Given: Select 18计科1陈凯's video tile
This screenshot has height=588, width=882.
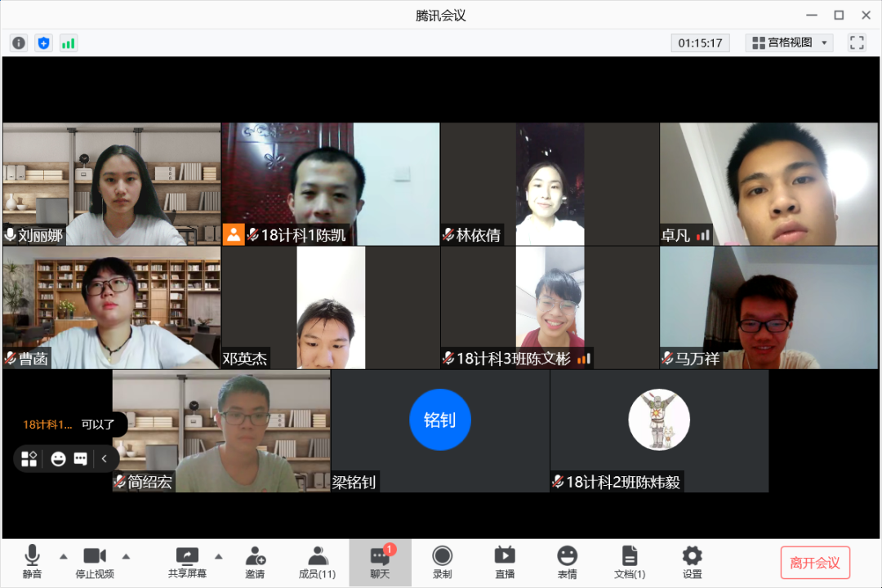Looking at the screenshot, I should (x=331, y=184).
